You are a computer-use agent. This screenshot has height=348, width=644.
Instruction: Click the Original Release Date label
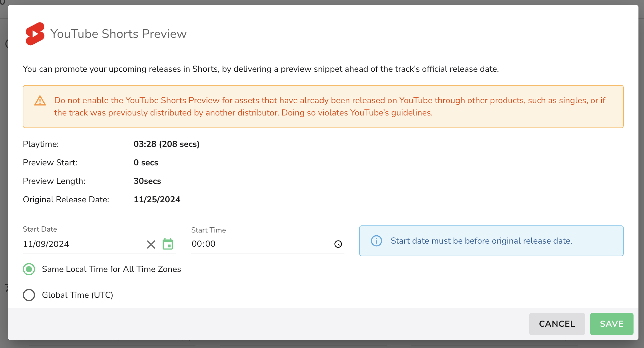[66, 200]
